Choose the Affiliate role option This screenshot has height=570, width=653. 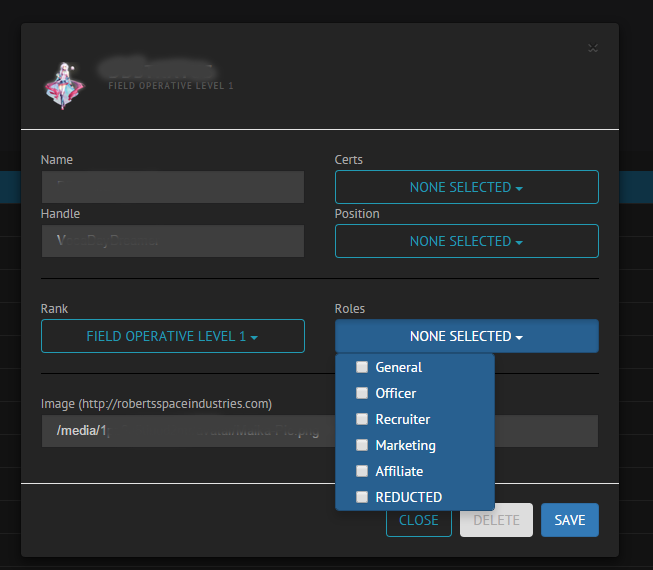362,471
